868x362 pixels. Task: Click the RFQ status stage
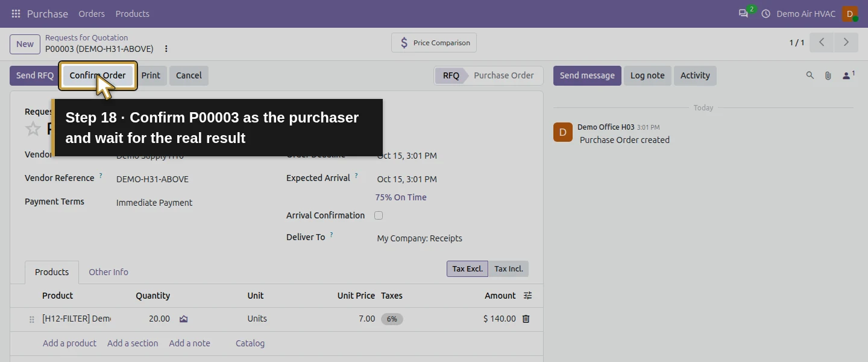tap(451, 75)
